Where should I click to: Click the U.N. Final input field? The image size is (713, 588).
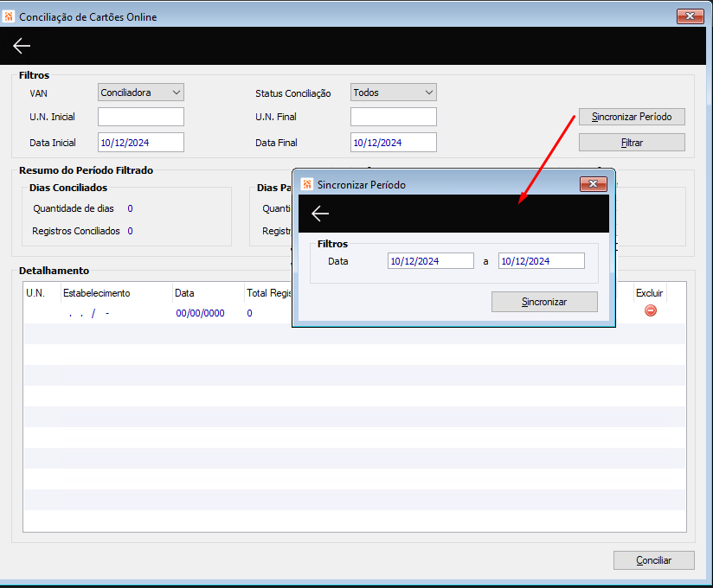(394, 117)
